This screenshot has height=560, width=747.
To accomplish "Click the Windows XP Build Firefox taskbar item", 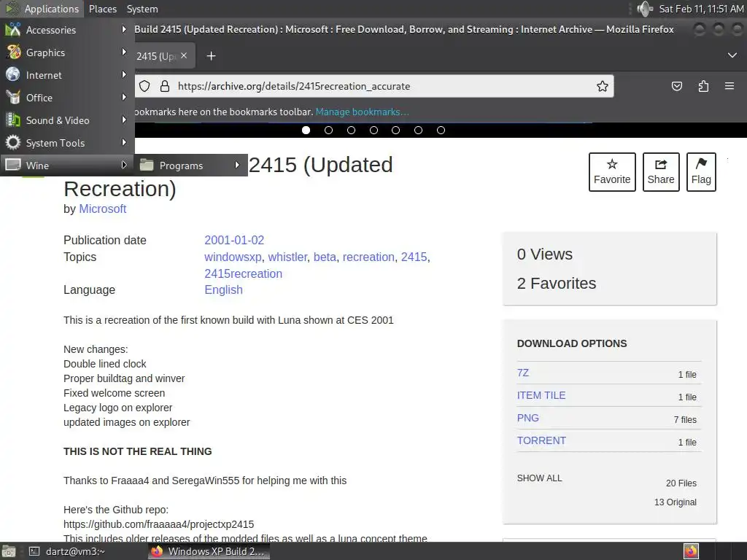I will [x=209, y=551].
